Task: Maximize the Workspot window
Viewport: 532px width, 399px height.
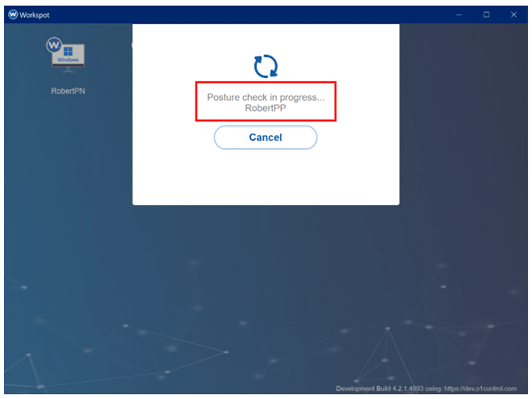Action: [x=486, y=14]
